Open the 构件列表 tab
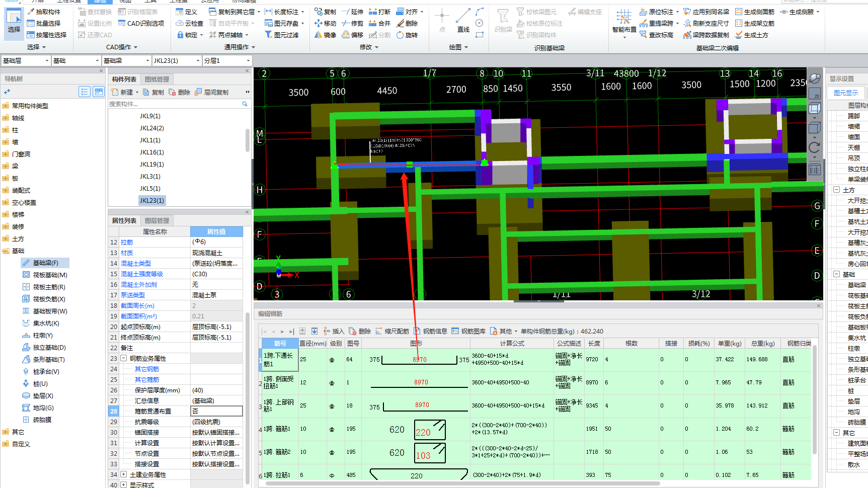This screenshot has height=488, width=868. [124, 79]
